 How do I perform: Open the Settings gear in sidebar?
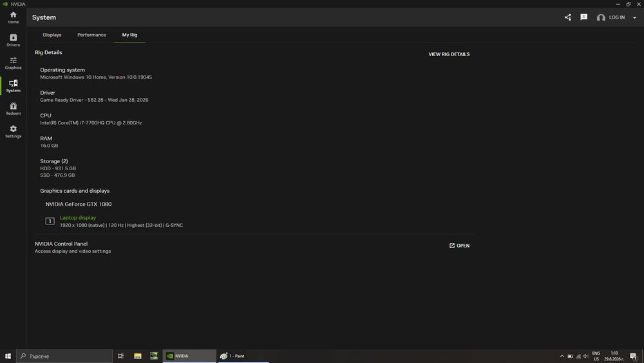[x=13, y=132]
